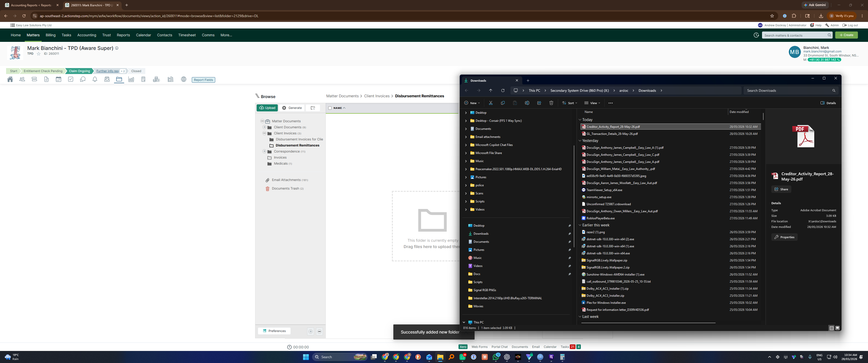
Task: Open the View dropdown in Explorer
Action: click(x=592, y=103)
